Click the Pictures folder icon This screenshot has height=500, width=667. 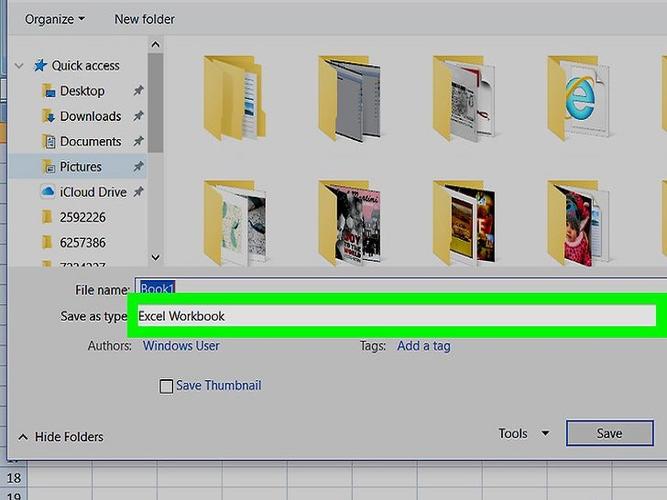coord(48,166)
